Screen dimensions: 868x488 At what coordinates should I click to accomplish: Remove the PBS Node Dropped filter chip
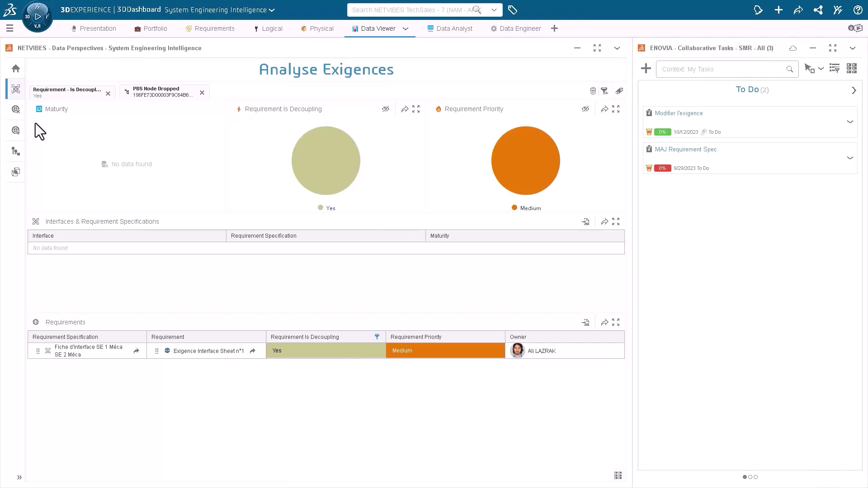[x=202, y=93]
